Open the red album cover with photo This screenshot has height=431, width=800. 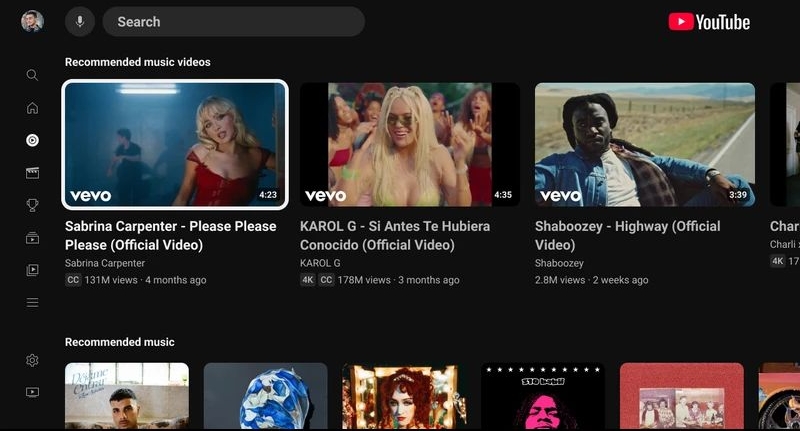[x=682, y=396]
